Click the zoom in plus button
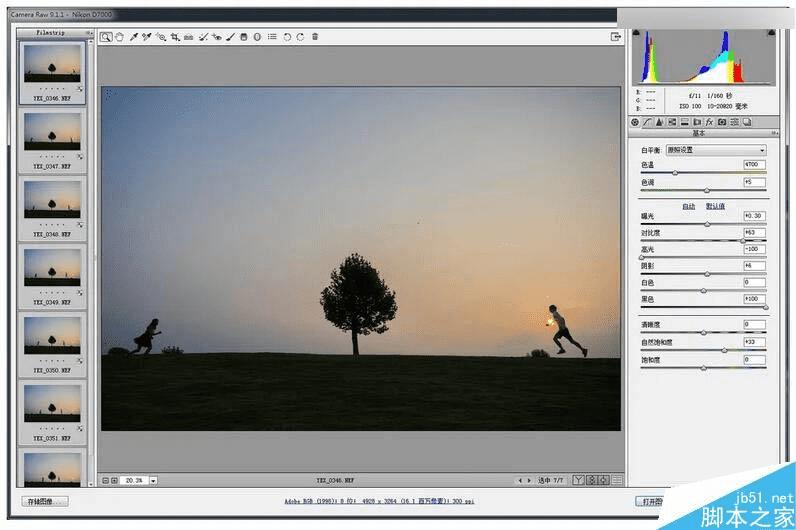The height and width of the screenshot is (530, 796). (x=114, y=480)
